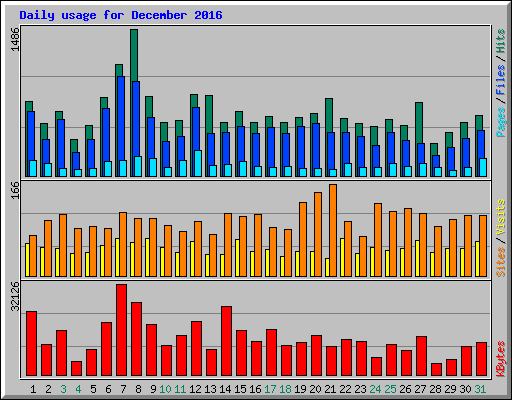Click day 10 on the x-axis
Image resolution: width=512 pixels, height=400 pixels.
(165, 389)
